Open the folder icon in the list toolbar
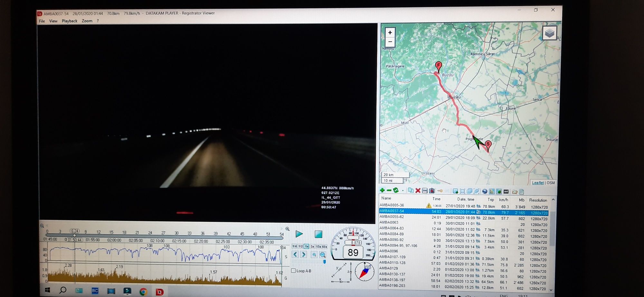This screenshot has height=297, width=644. click(515, 192)
